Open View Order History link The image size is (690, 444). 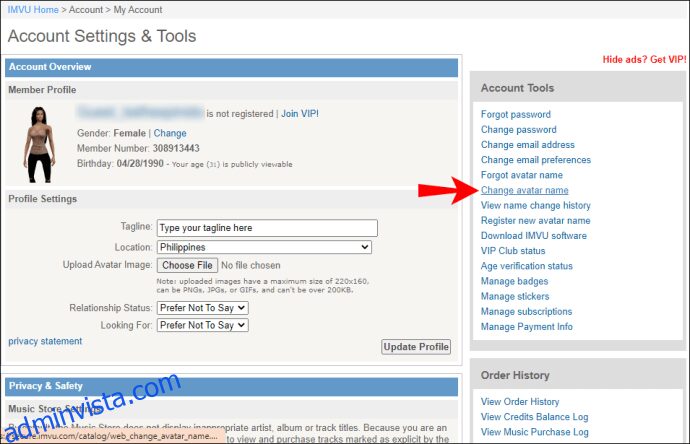(x=520, y=402)
